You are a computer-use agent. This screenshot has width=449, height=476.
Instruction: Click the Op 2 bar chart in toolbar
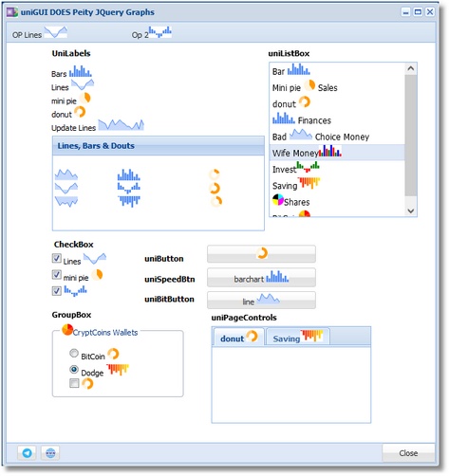(160, 32)
